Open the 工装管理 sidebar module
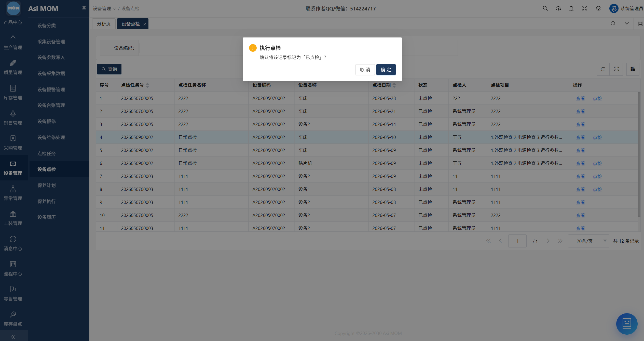The image size is (644, 341). [x=13, y=218]
